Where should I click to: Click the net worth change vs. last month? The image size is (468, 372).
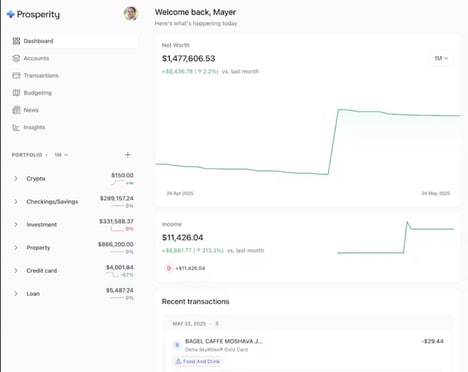pos(210,71)
